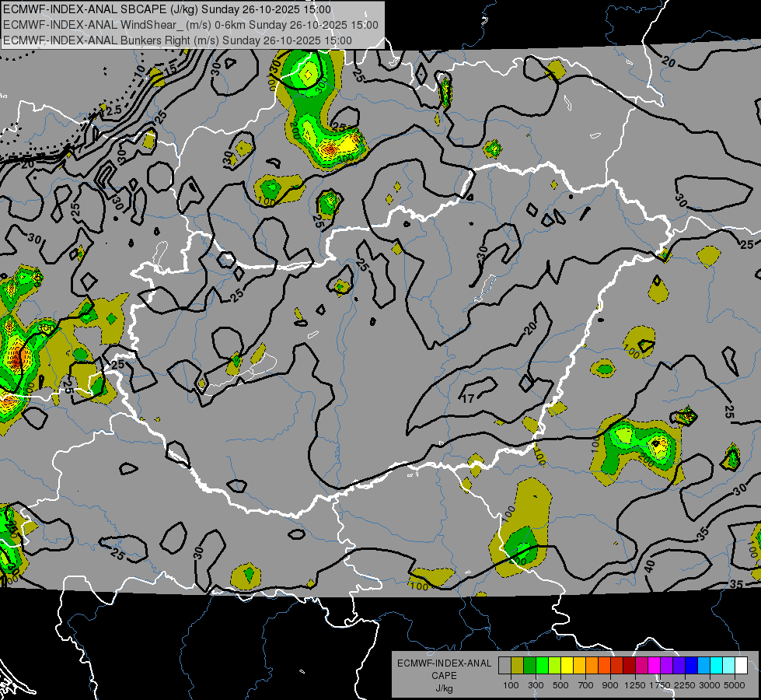Select the dark red legend swatch

[x=630, y=665]
